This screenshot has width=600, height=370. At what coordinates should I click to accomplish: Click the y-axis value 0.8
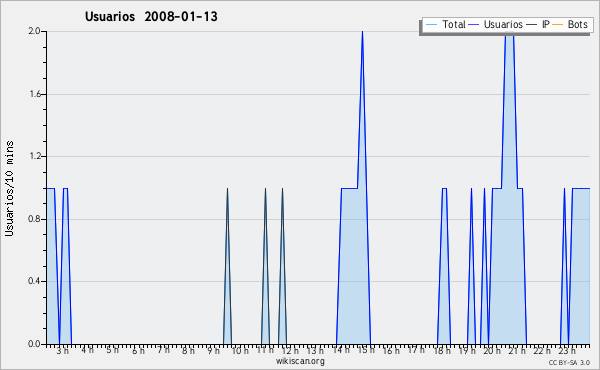tap(34, 219)
